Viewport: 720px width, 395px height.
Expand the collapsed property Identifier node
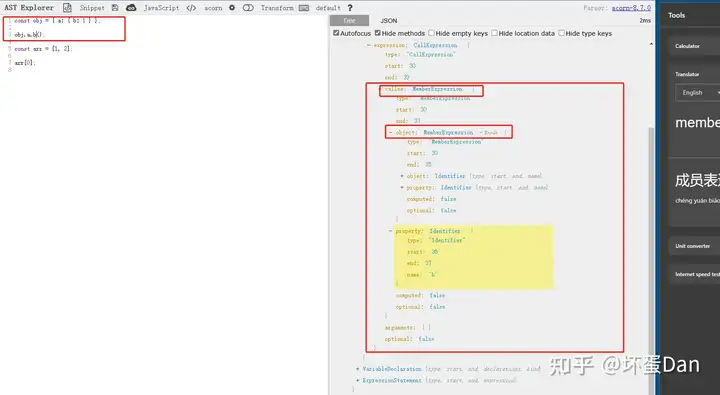[402, 187]
